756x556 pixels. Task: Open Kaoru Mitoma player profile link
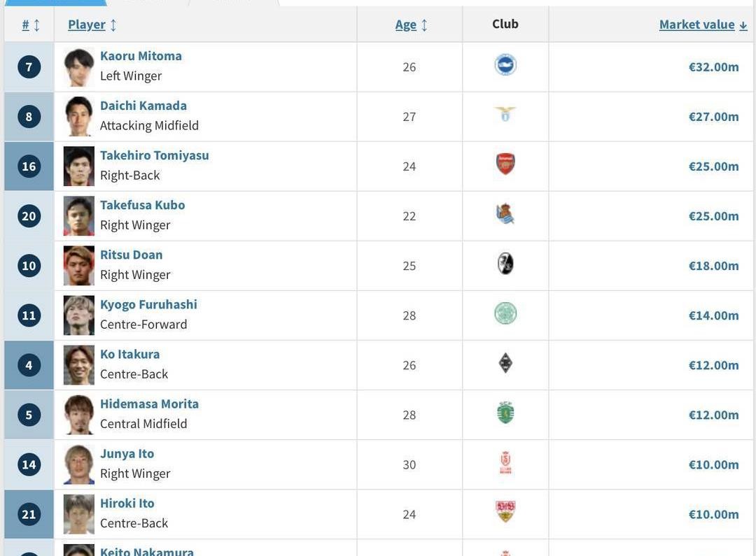[x=141, y=56]
